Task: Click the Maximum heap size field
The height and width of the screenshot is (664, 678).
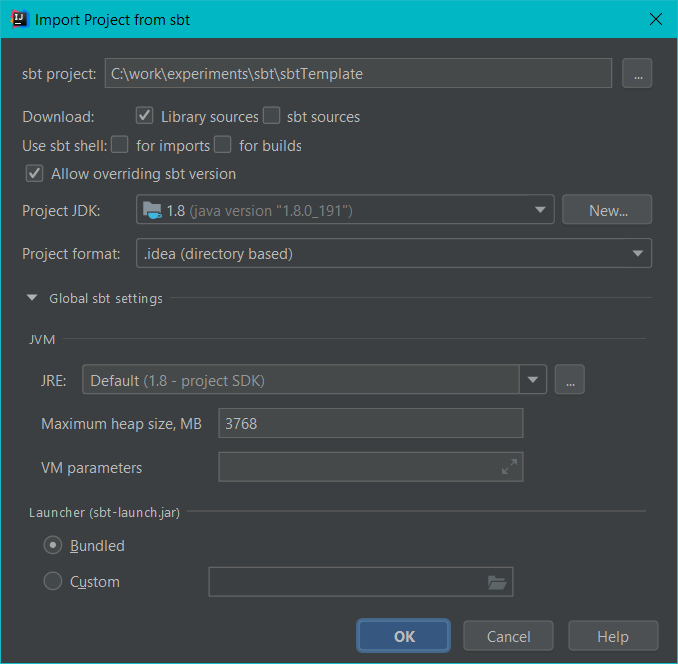Action: [x=371, y=423]
